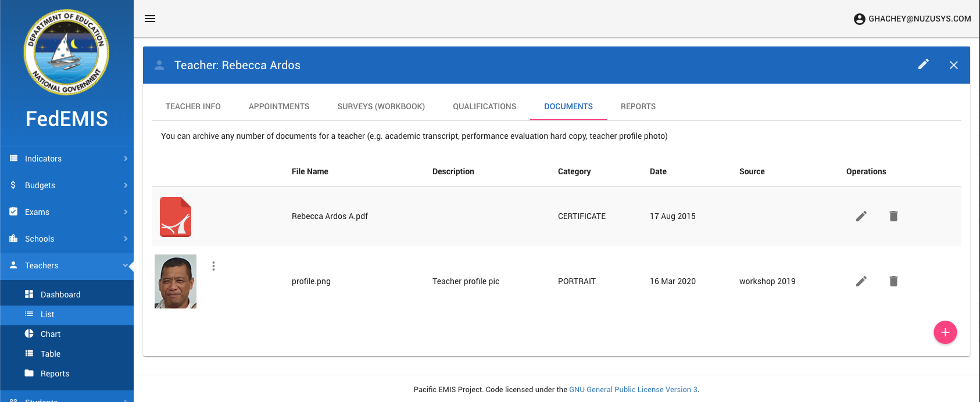Delete the Rebecca Ardos A.pdf document
Viewport: 980px width, 402px height.
pos(893,216)
